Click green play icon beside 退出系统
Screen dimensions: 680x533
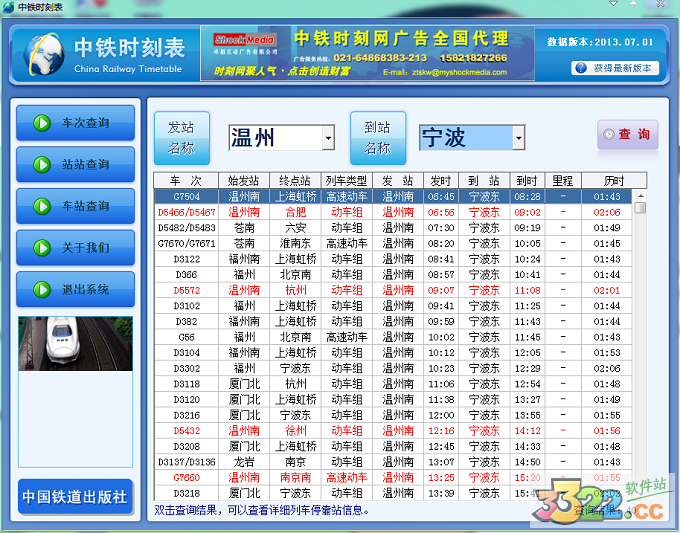click(42, 290)
